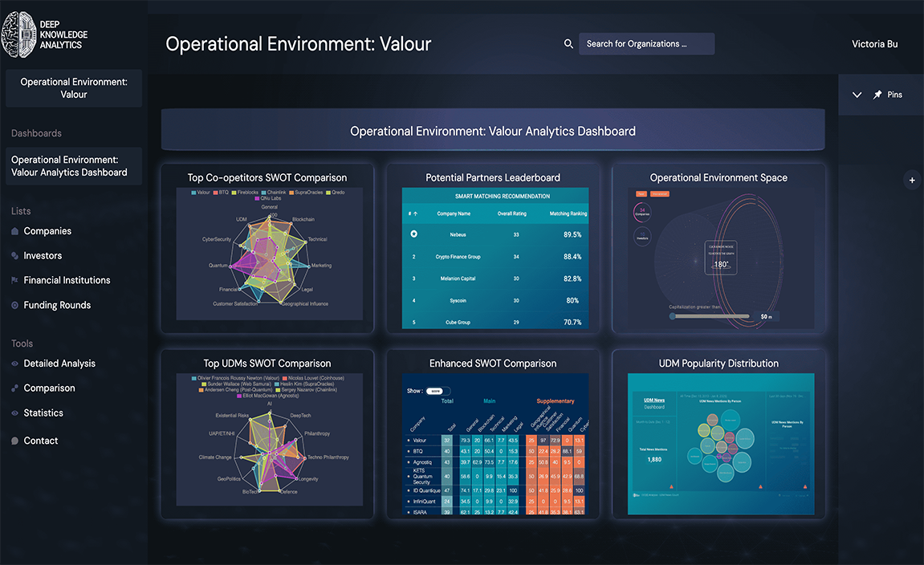The width and height of the screenshot is (924, 565).
Task: Click the Contact speech bubble icon
Action: (x=15, y=441)
